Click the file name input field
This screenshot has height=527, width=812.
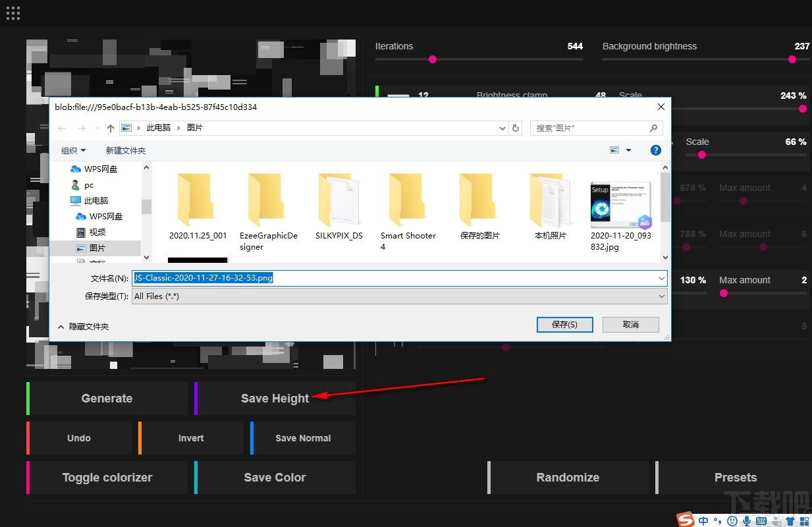[399, 279]
